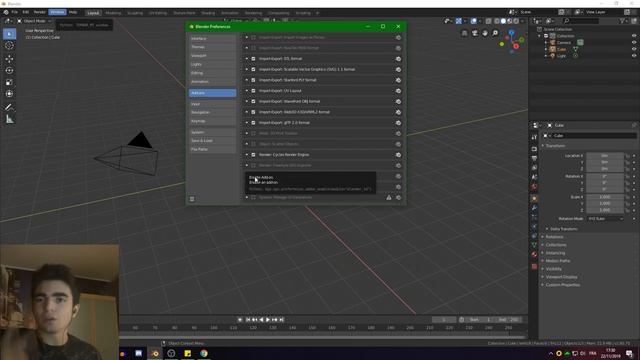Click the Blender logo in menu bar
This screenshot has width=640, height=360.
pyautogui.click(x=6, y=12)
